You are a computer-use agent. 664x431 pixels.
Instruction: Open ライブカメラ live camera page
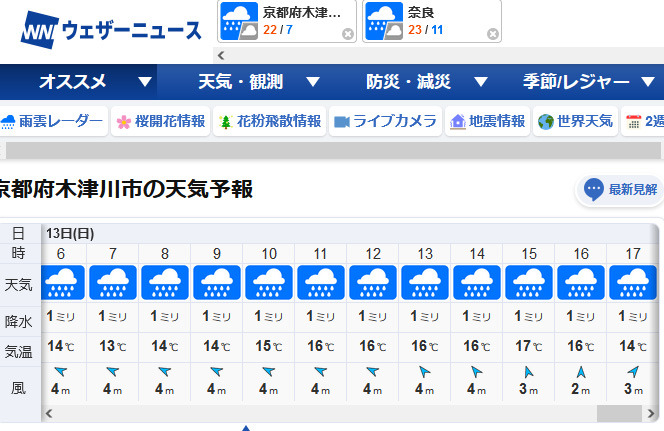coord(385,122)
